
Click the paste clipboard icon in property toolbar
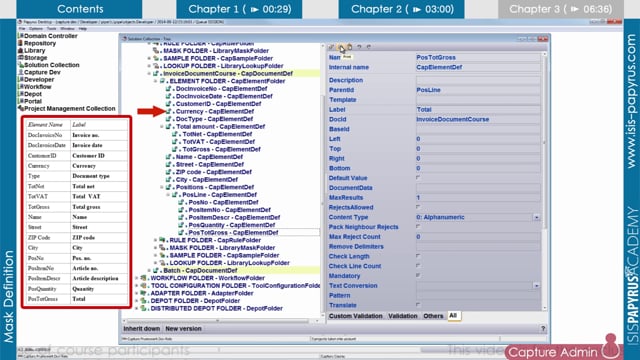pyautogui.click(x=350, y=47)
